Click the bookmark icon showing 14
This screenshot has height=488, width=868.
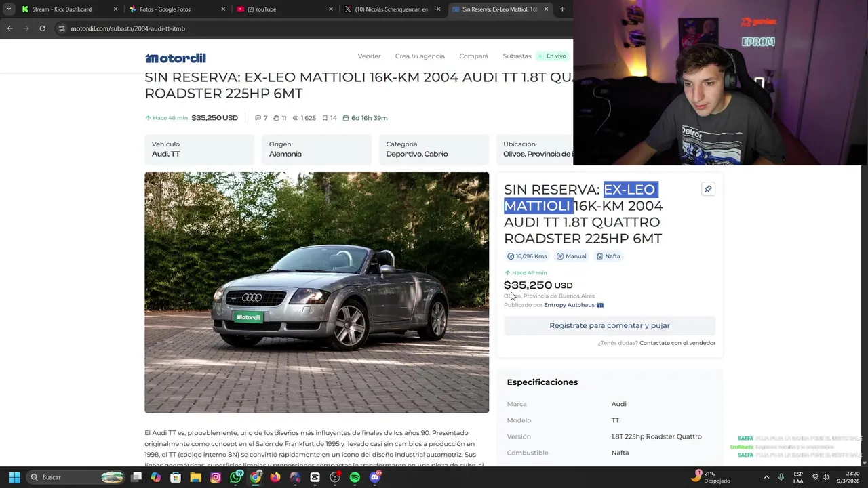325,118
